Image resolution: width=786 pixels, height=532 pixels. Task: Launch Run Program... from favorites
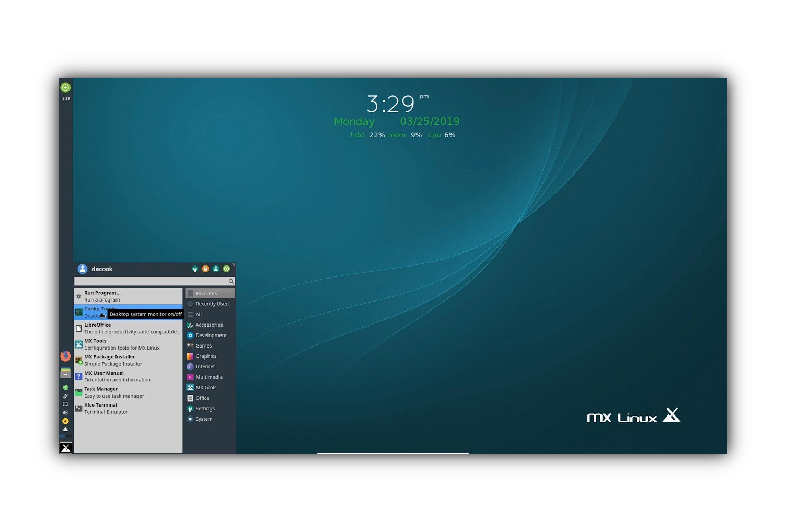[128, 296]
